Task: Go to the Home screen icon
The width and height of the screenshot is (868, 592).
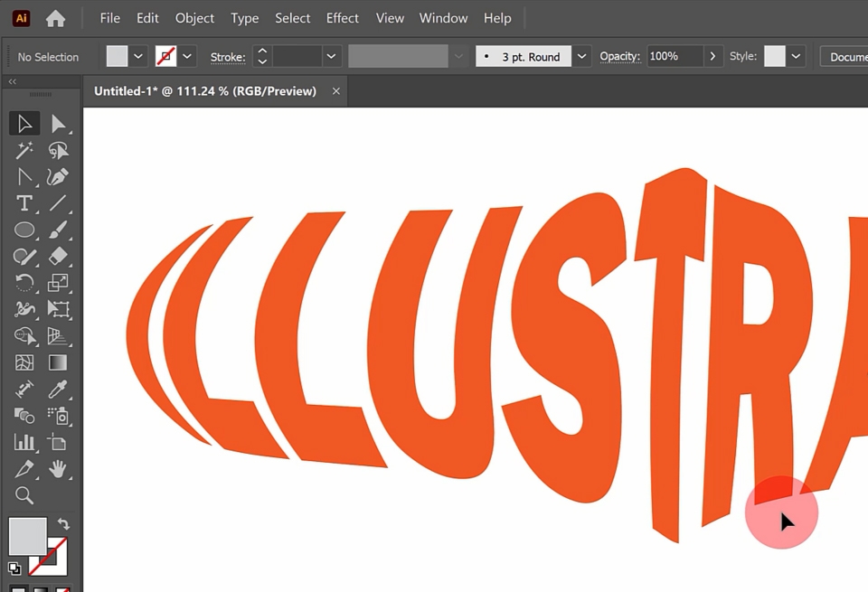Action: click(x=55, y=18)
